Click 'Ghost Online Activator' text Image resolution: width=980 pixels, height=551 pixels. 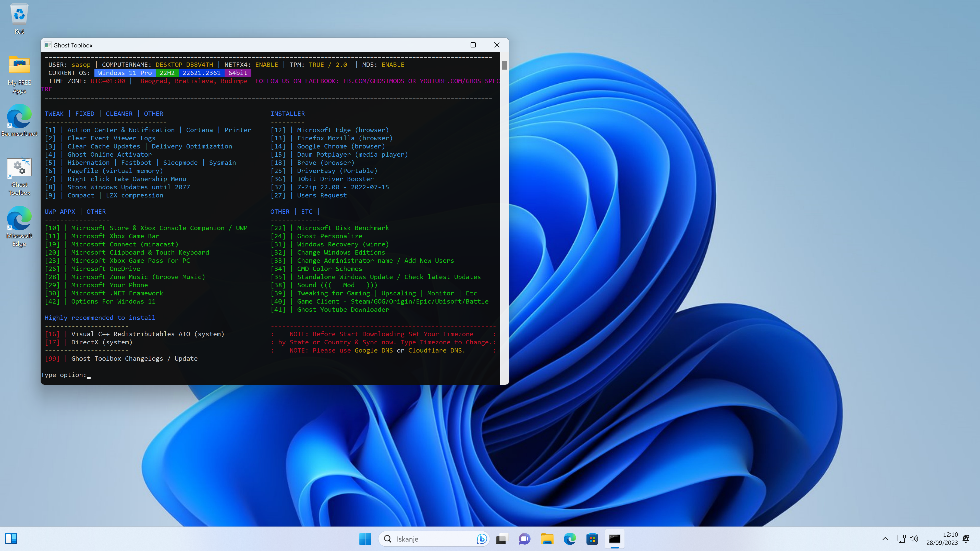[x=109, y=154]
